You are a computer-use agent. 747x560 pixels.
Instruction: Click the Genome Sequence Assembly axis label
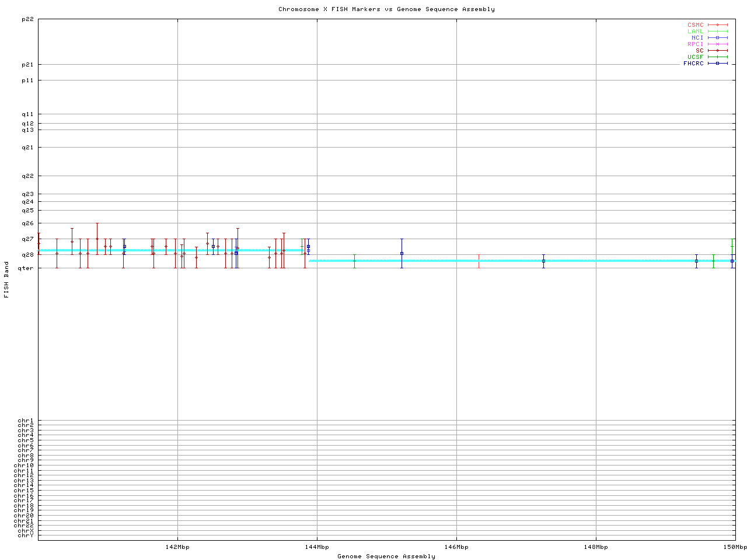point(386,556)
